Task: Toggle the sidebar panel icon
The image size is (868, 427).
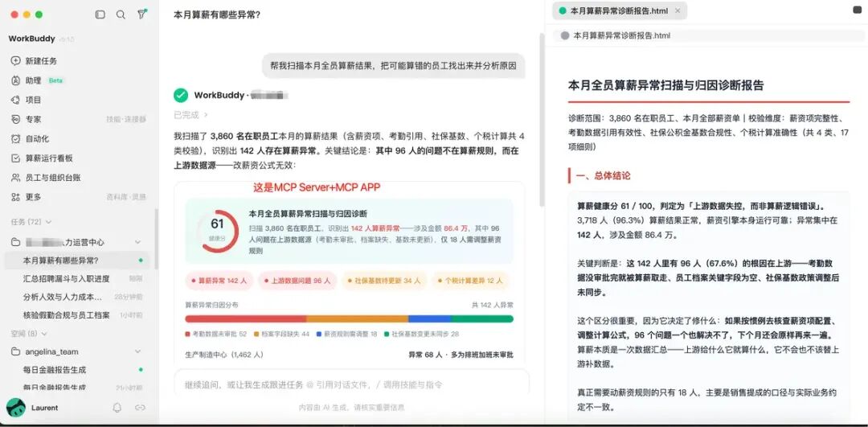Action: coord(100,15)
